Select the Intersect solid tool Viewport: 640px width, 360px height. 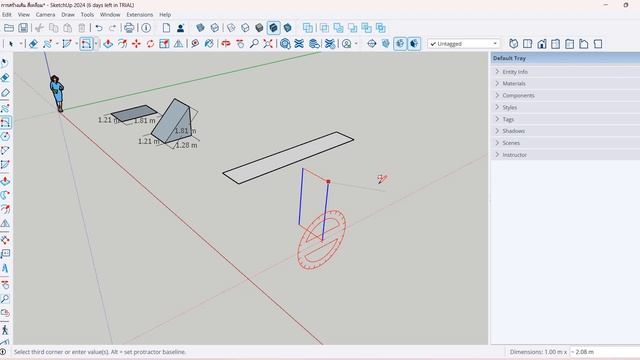point(324,28)
